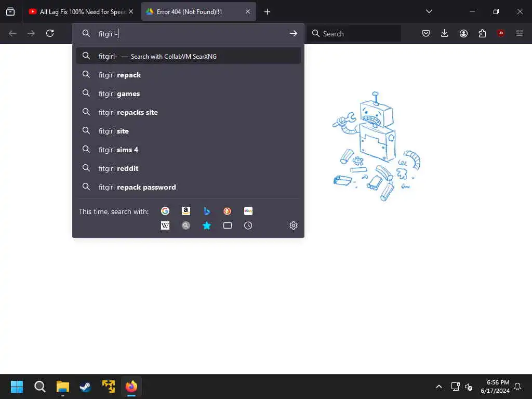Image resolution: width=532 pixels, height=399 pixels.
Task: Click the go arrow in address bar
Action: (x=293, y=33)
